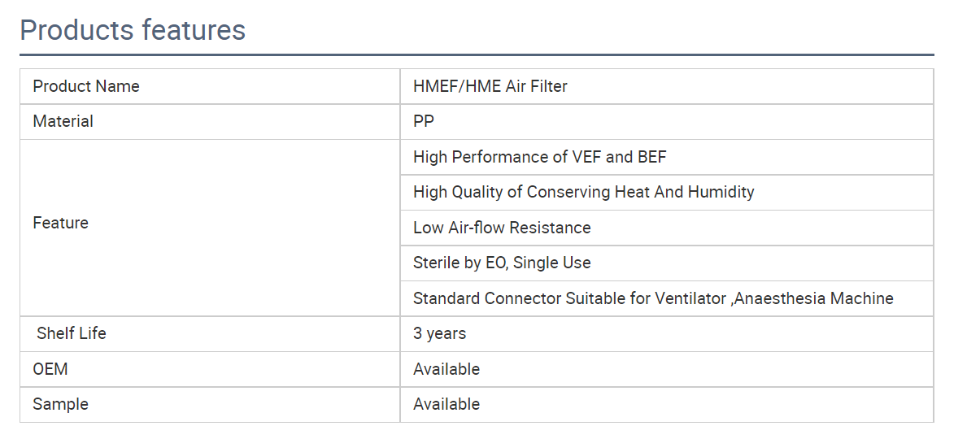
Task: Select the Feature label cell
Action: 210,228
